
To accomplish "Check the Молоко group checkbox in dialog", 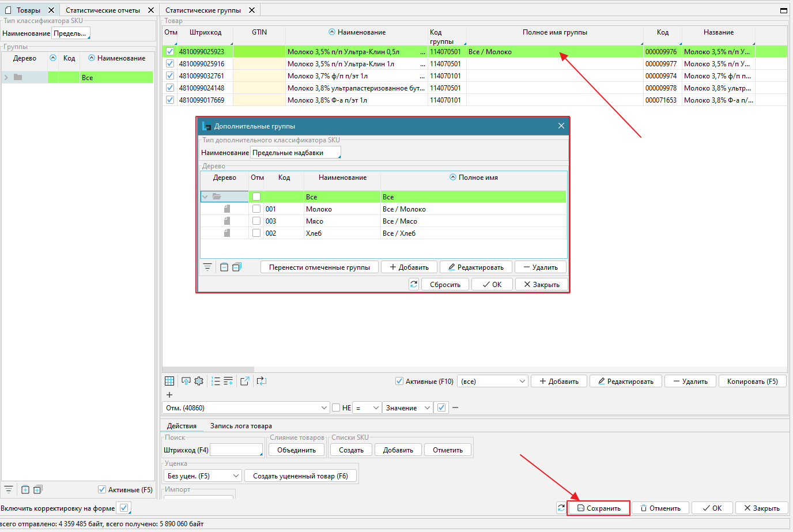I will [x=256, y=209].
